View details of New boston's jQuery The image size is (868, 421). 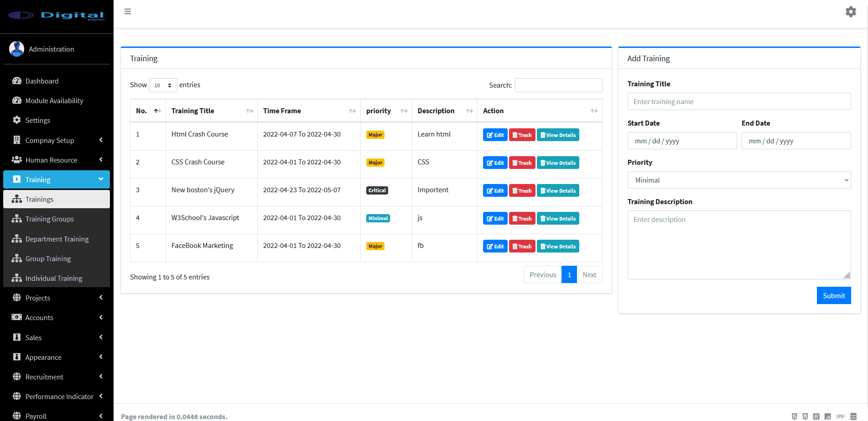(558, 191)
